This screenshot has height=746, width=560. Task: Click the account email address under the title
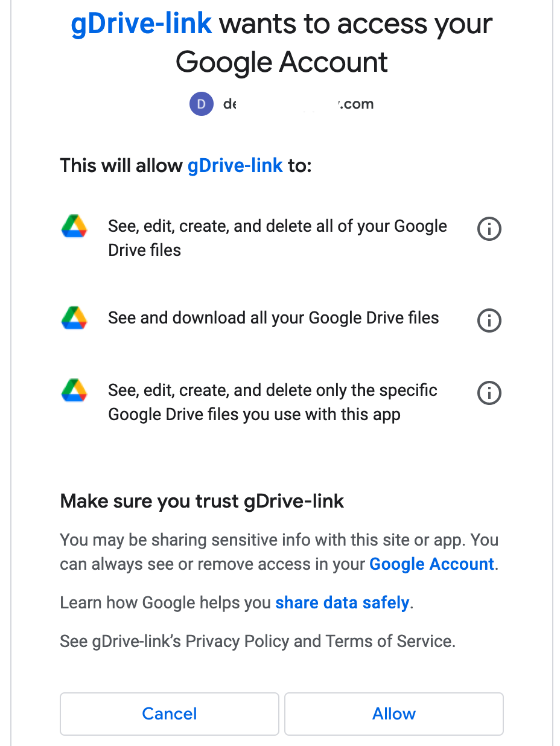(x=298, y=104)
